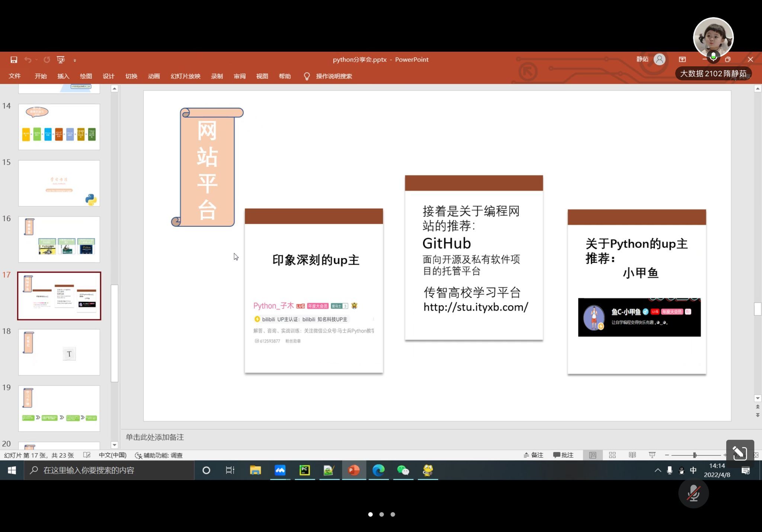Screen dimensions: 762x532
Task: Open the 幻灯片放映 (Slide Show) tab
Action: coord(185,76)
